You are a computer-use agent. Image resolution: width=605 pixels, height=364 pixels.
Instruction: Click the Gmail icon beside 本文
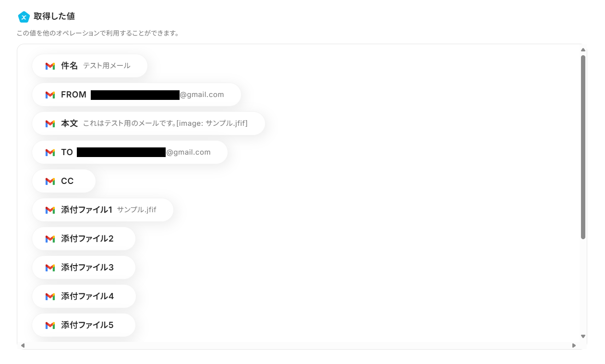(50, 124)
